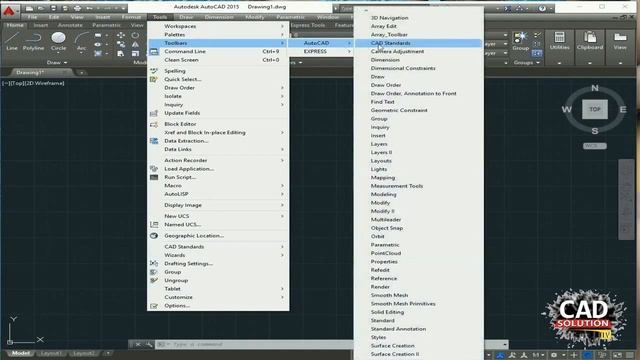Expand the Macro submenu
Viewport: 640px width, 360px height.
(218, 186)
